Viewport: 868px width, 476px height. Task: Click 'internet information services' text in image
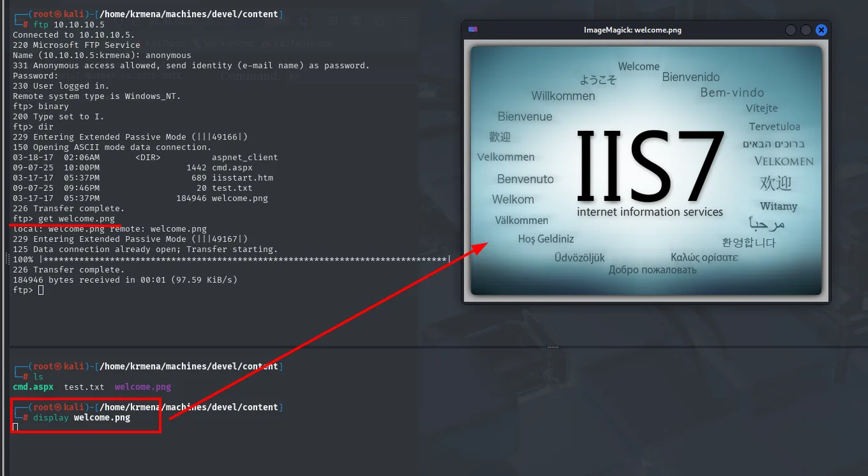[x=650, y=211]
